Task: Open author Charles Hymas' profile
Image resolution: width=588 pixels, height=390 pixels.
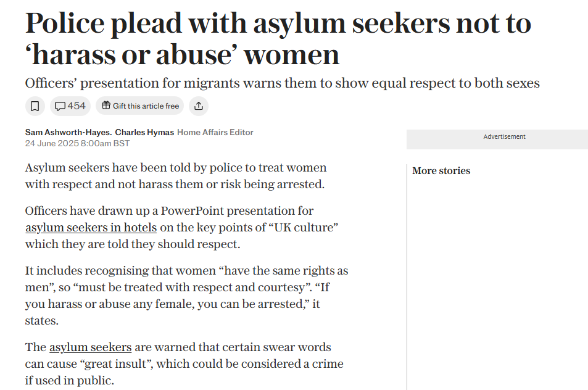Action: [x=144, y=133]
